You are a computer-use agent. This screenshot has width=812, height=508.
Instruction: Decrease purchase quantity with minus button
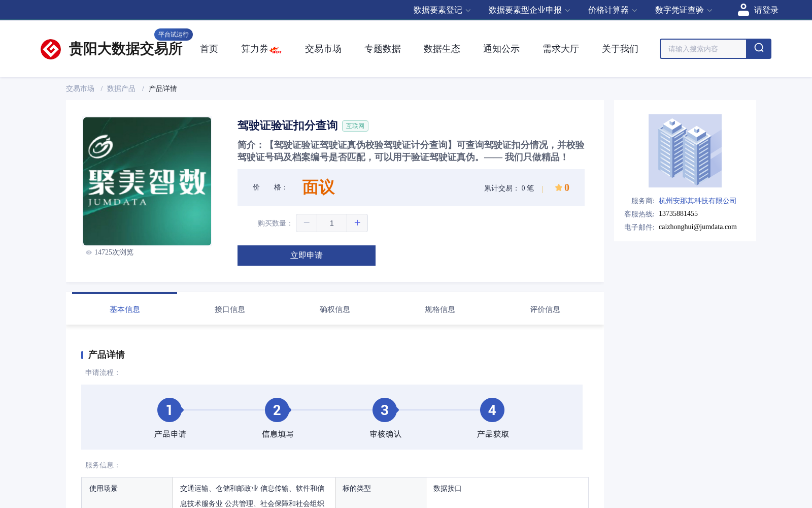307,223
